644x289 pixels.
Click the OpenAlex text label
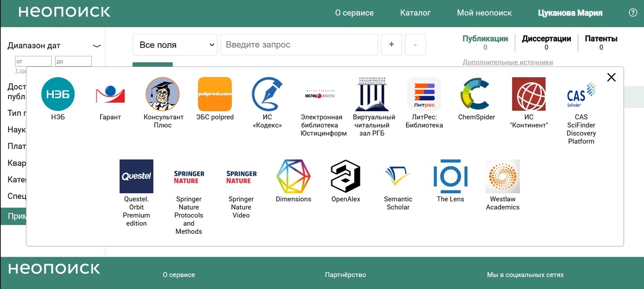click(346, 199)
